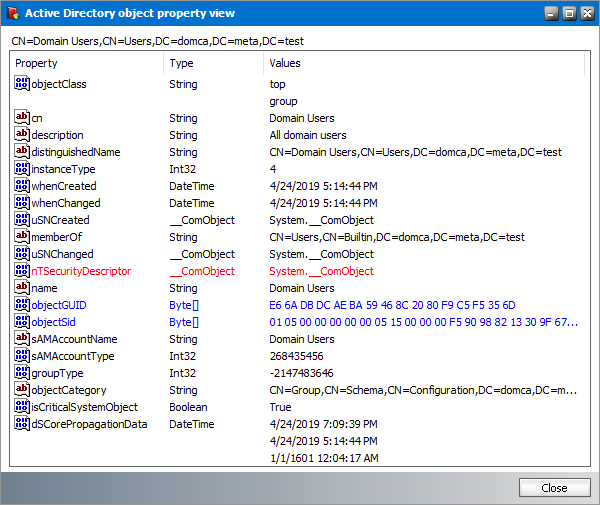The image size is (600, 505).
Task: Select the 'All domain users' description value
Action: click(x=308, y=135)
